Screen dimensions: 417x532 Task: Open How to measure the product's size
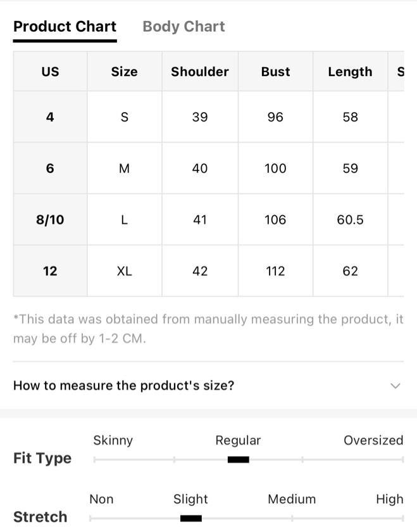pos(208,386)
